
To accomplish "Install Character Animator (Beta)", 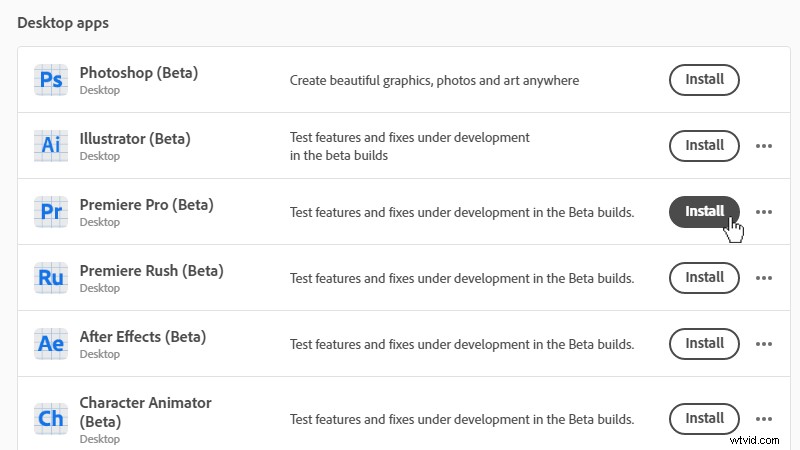I will pos(704,418).
